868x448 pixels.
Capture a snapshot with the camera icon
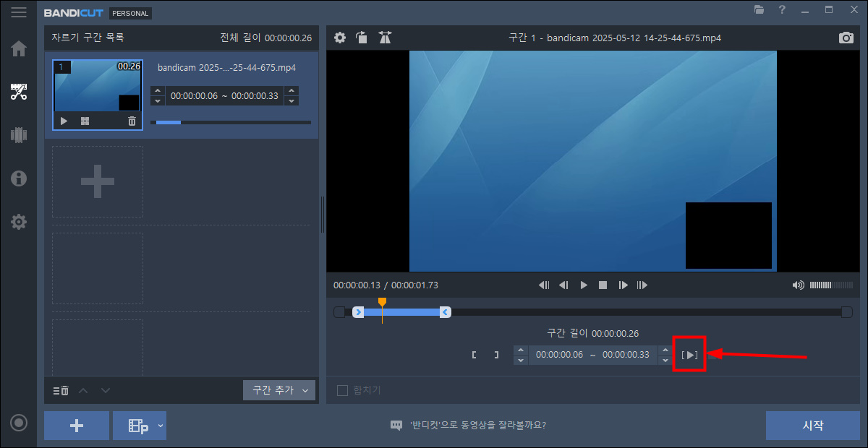tap(846, 38)
